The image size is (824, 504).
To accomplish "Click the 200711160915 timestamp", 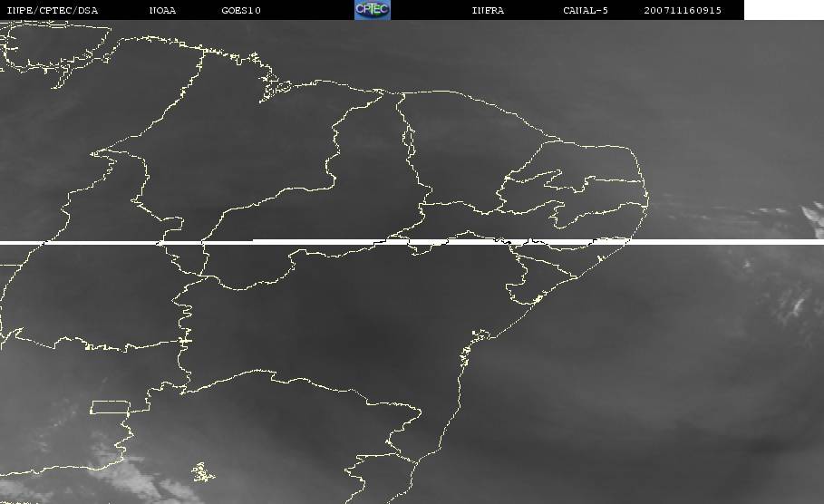I will pos(683,10).
